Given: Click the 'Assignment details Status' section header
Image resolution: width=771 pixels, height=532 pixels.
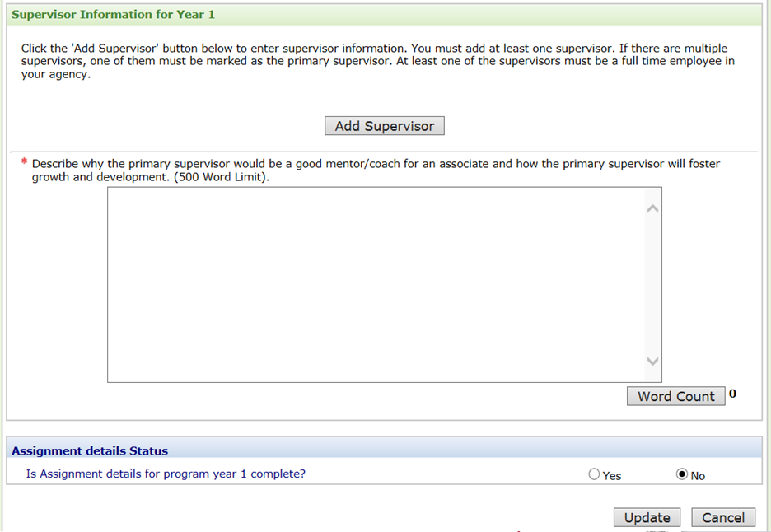Looking at the screenshot, I should pos(90,450).
